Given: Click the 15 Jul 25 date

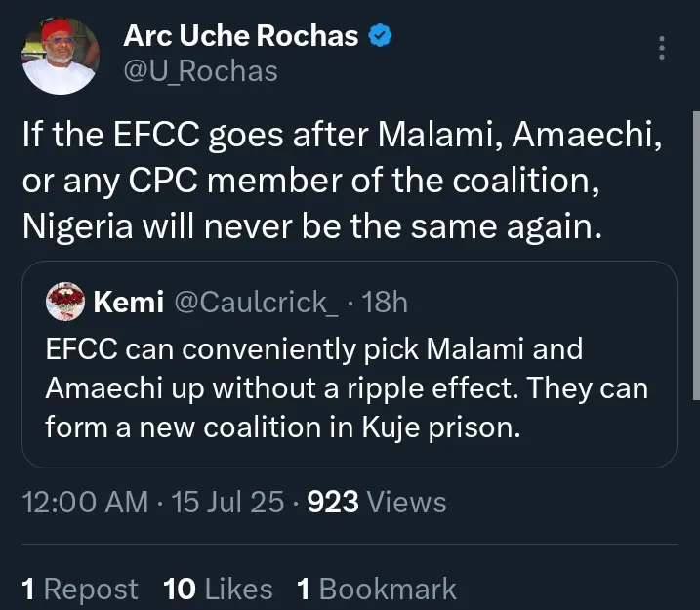Looking at the screenshot, I should 227,502.
